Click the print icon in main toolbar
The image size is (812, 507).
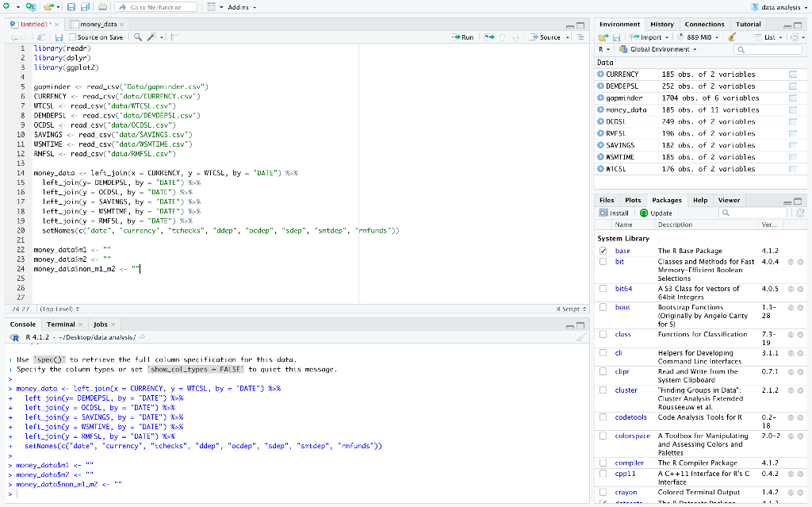102,7
